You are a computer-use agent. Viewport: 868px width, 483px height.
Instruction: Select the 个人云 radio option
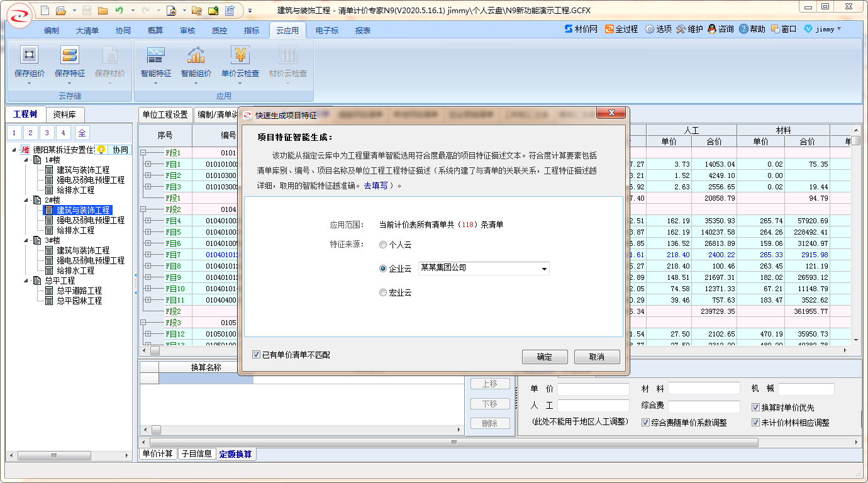click(383, 245)
